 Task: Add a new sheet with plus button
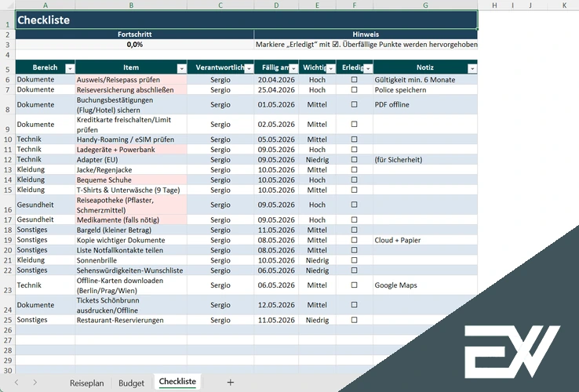click(230, 383)
